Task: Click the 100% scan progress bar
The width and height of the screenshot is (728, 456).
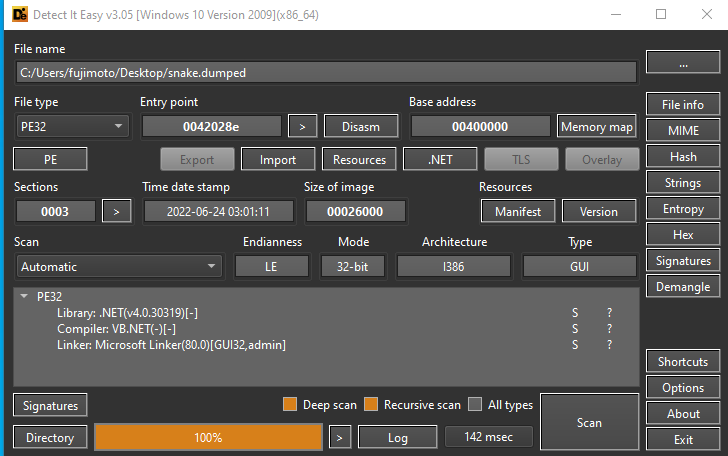Action: click(x=208, y=437)
